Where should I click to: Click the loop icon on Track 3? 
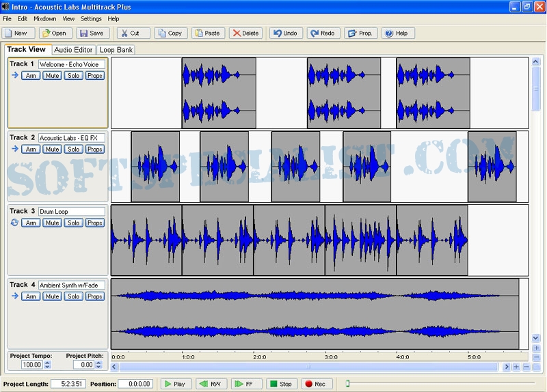pos(14,223)
